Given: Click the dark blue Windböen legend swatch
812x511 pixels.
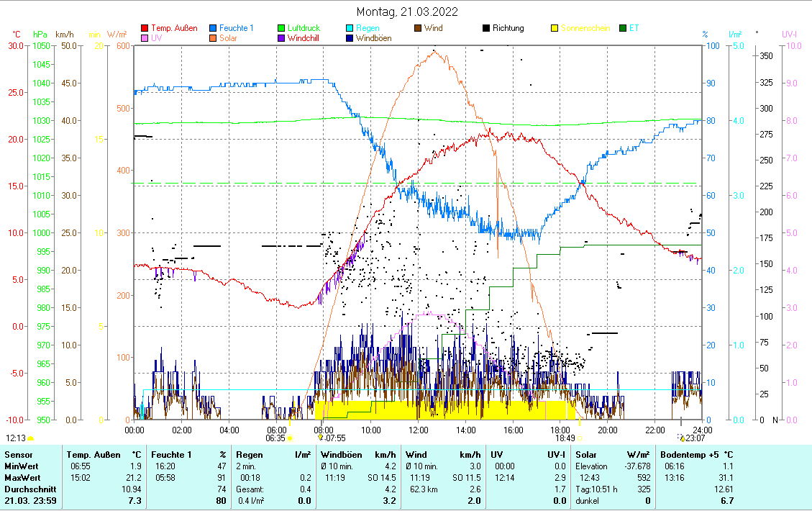Looking at the screenshot, I should tap(350, 39).
